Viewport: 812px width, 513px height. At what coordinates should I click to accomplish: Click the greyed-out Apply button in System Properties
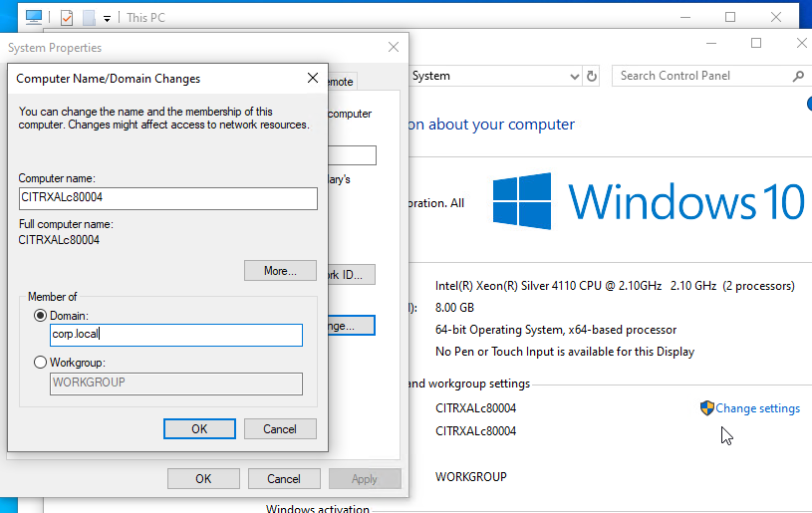(x=365, y=479)
